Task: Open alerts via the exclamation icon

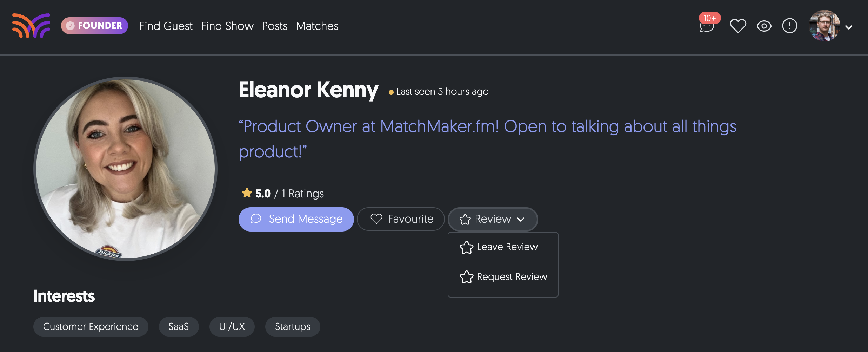Action: coord(789,26)
